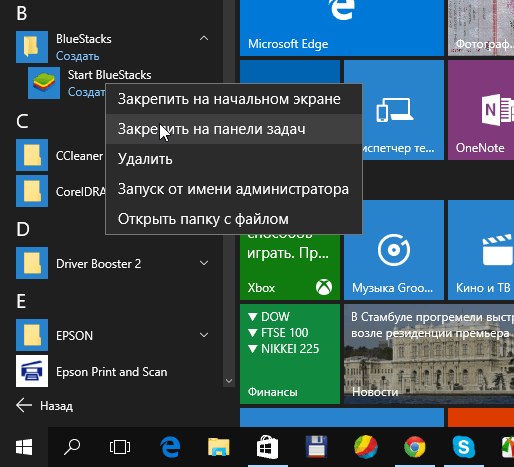Launch Edge from the taskbar

click(170, 447)
